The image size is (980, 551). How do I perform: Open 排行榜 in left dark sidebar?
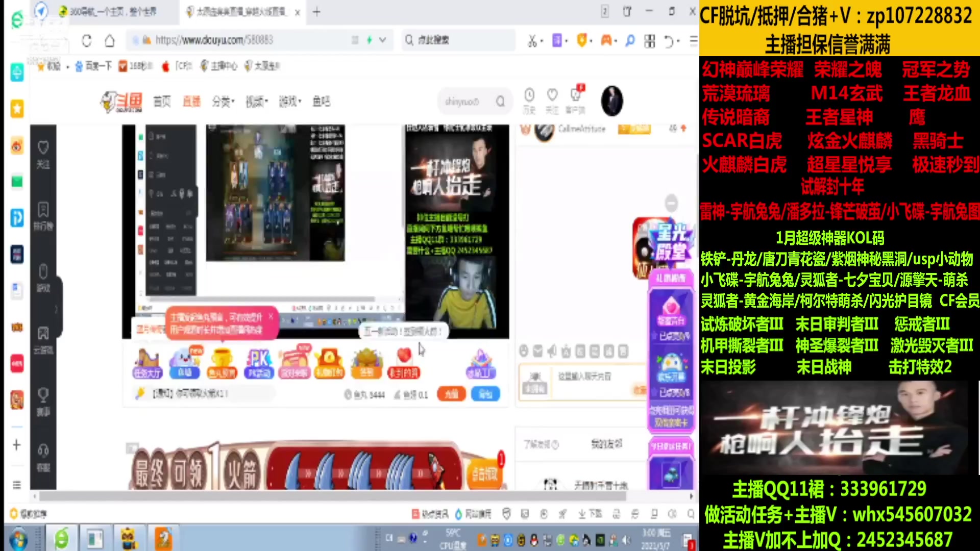pyautogui.click(x=43, y=216)
